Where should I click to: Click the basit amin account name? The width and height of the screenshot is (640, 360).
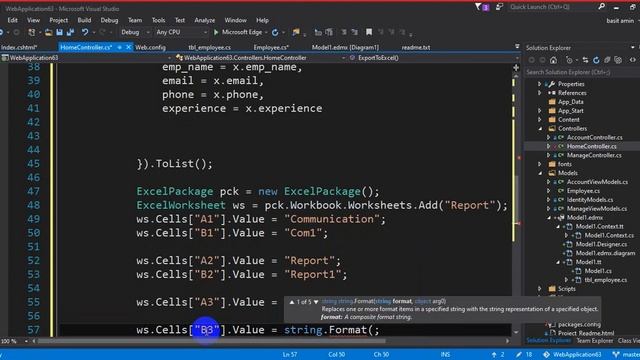[x=620, y=20]
